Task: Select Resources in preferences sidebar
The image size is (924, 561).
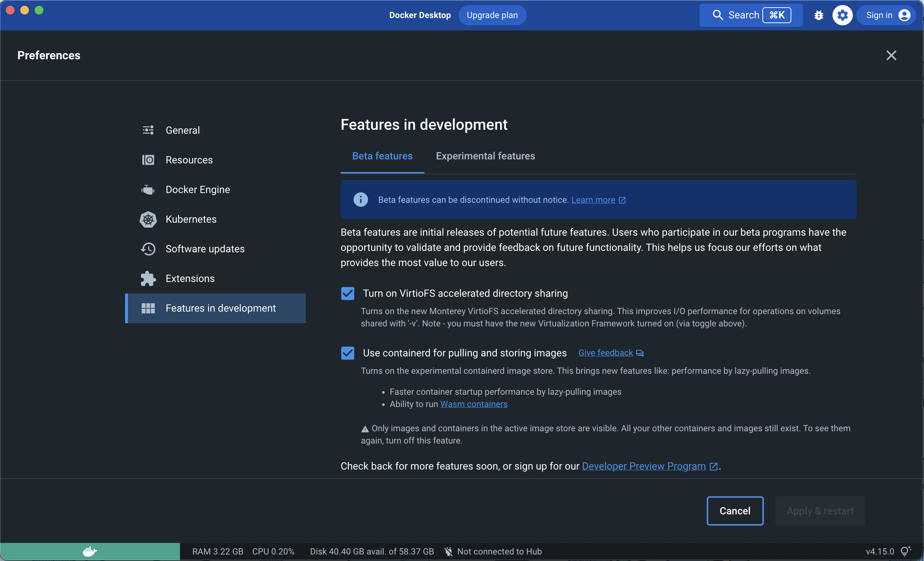Action: tap(215, 160)
